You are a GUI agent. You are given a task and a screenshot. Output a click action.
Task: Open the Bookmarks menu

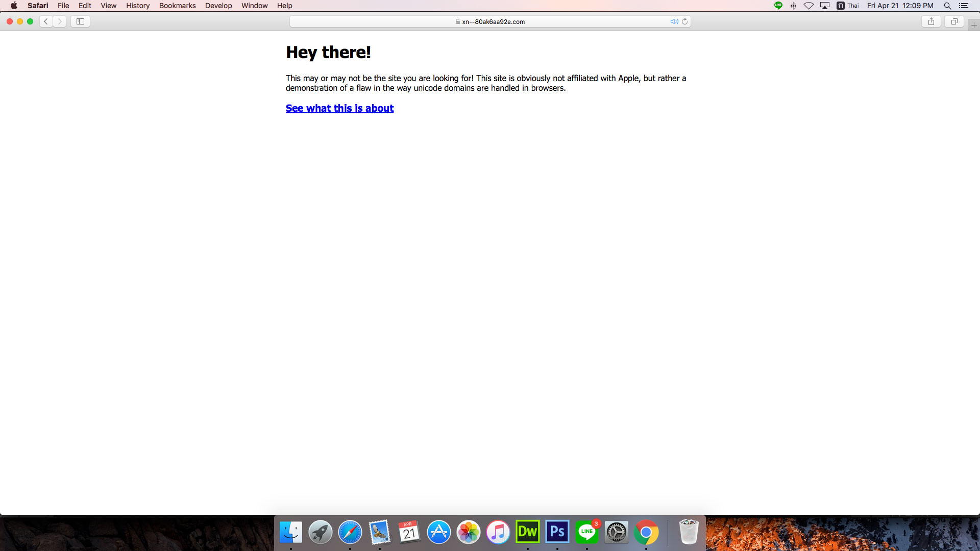177,6
